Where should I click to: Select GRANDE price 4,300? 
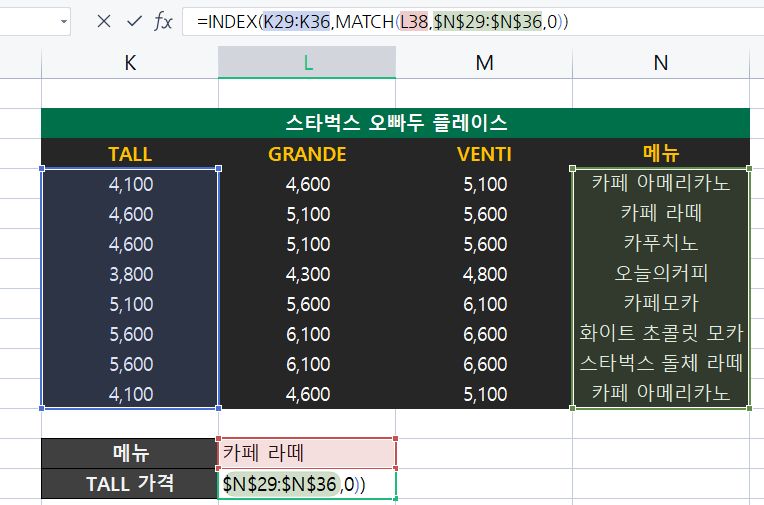(x=307, y=274)
